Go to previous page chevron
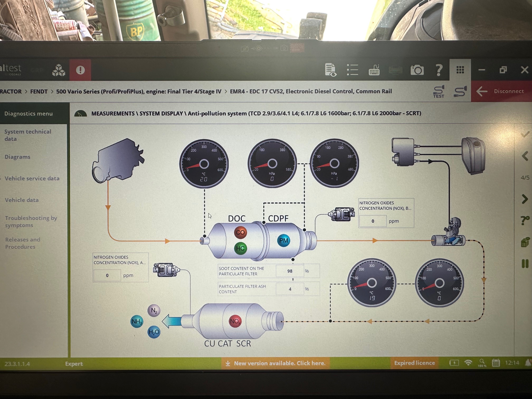Image resolution: width=532 pixels, height=399 pixels. pyautogui.click(x=525, y=156)
